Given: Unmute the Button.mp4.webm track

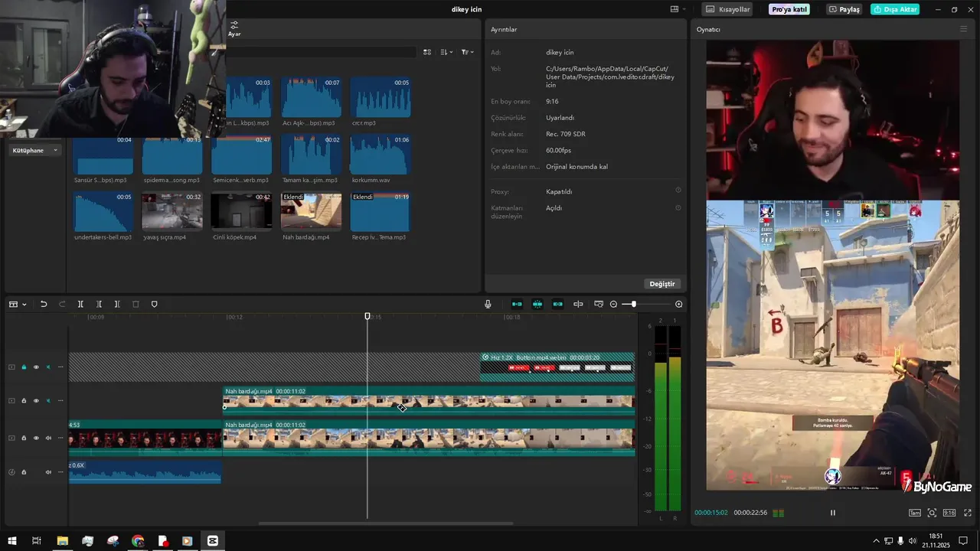Looking at the screenshot, I should 48,367.
